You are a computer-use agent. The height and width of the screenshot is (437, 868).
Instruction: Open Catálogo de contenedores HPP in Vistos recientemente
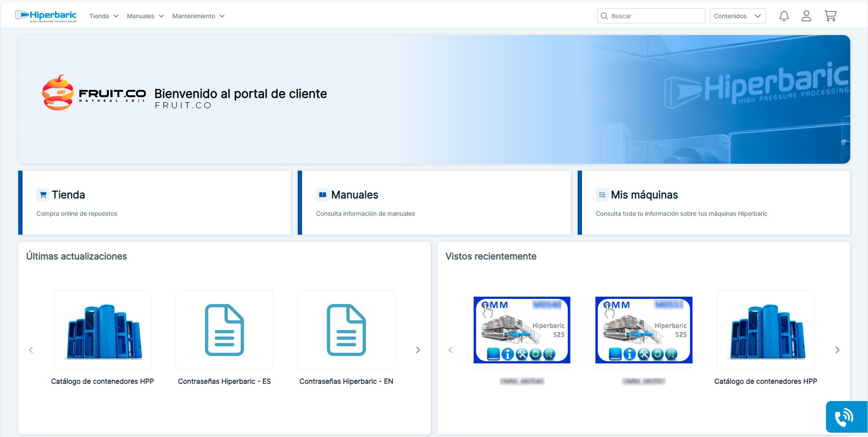pos(766,330)
